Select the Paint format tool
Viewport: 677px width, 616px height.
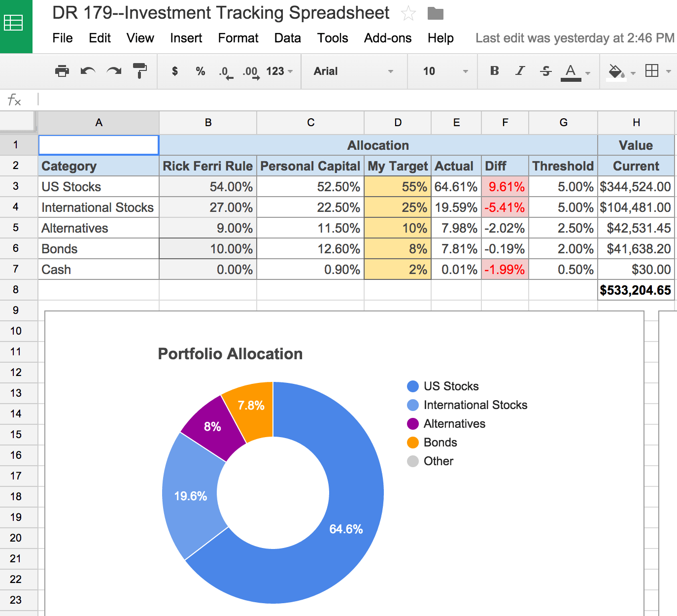click(140, 71)
